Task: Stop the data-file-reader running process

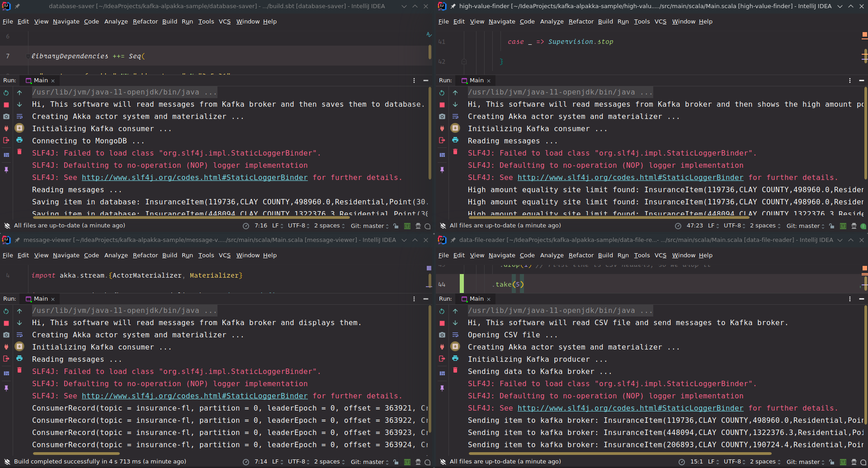Action: pyautogui.click(x=442, y=323)
